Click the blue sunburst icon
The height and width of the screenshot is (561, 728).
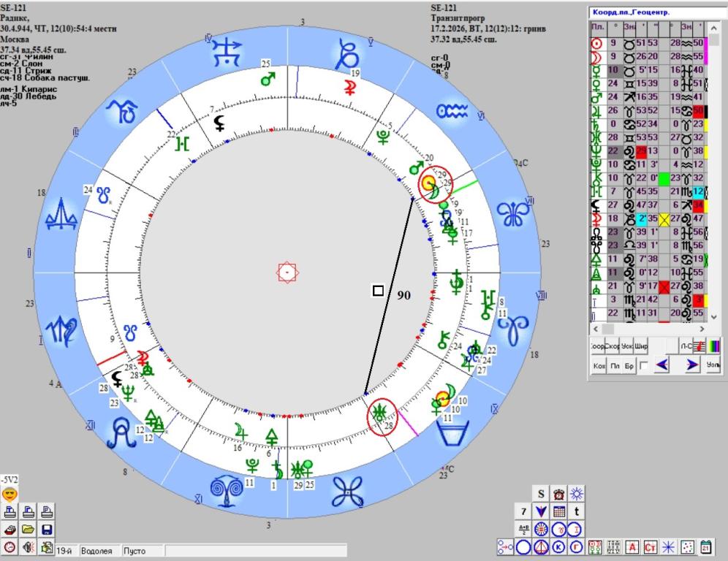click(x=577, y=494)
